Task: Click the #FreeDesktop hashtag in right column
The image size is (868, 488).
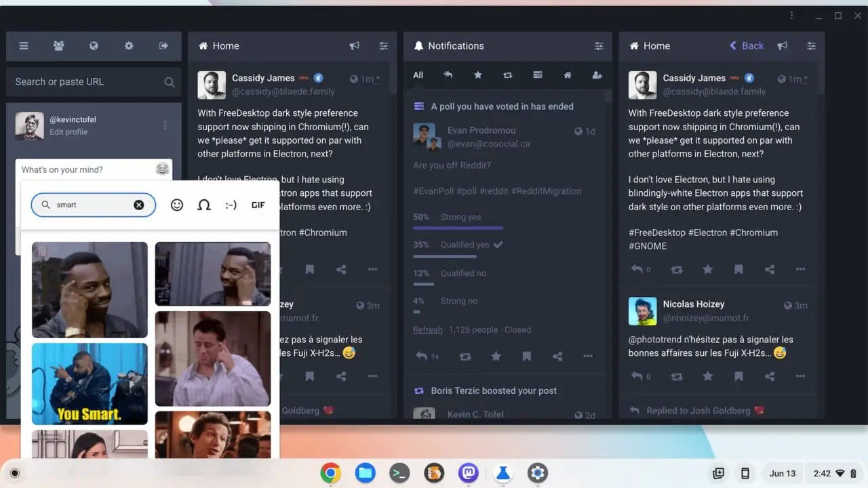Action: click(657, 232)
